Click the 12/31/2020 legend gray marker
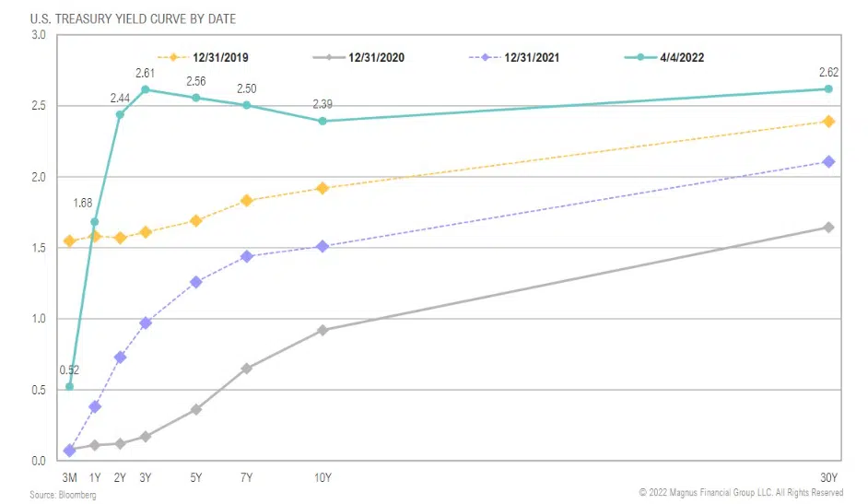 tap(332, 57)
